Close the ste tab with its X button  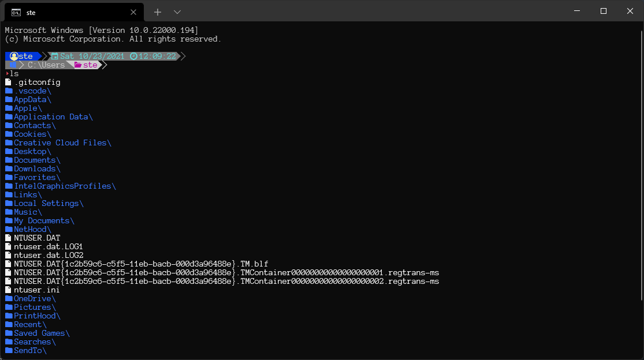[133, 12]
